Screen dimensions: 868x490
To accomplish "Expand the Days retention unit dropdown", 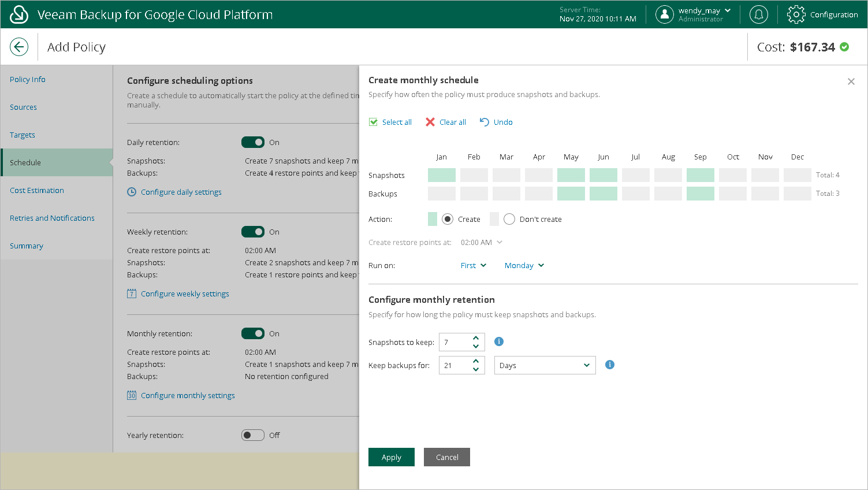I will (545, 365).
